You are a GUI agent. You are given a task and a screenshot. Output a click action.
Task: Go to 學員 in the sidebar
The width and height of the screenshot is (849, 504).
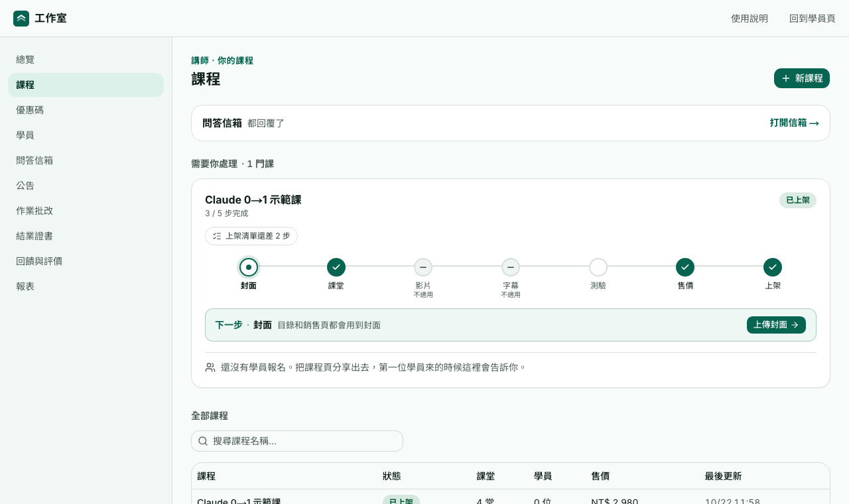pos(86,135)
